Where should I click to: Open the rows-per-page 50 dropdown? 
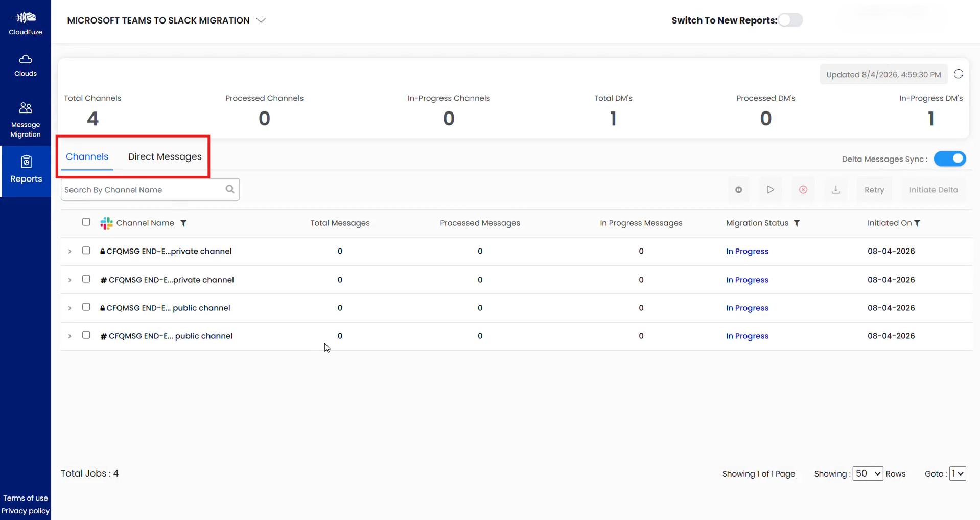pos(868,473)
